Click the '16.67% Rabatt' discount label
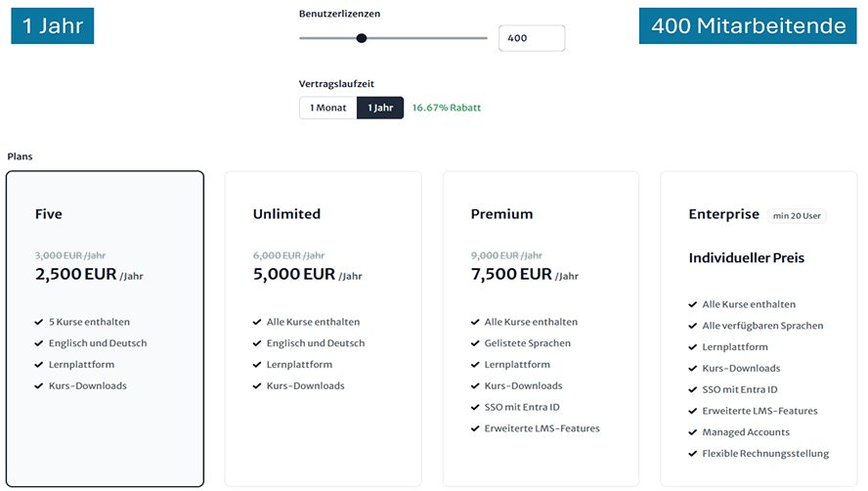Screen dimensions: 868x491 [x=446, y=108]
